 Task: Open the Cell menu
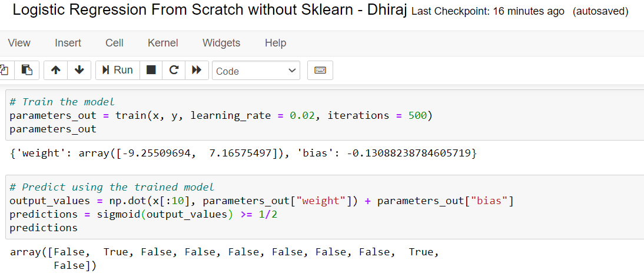pos(114,43)
